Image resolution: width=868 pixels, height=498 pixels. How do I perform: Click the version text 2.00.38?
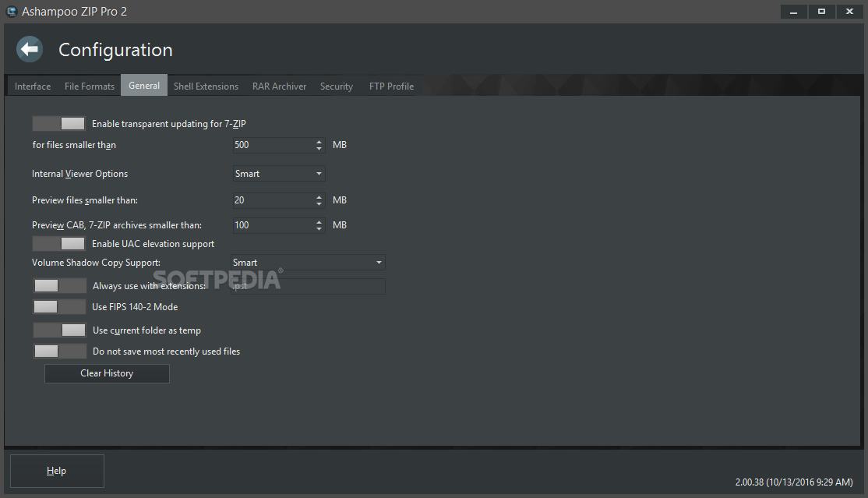pos(794,482)
